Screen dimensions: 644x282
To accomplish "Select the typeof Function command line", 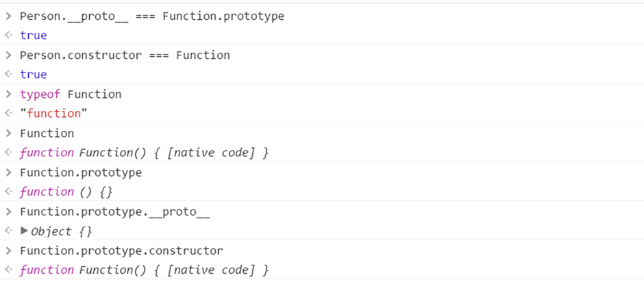I will click(x=71, y=94).
